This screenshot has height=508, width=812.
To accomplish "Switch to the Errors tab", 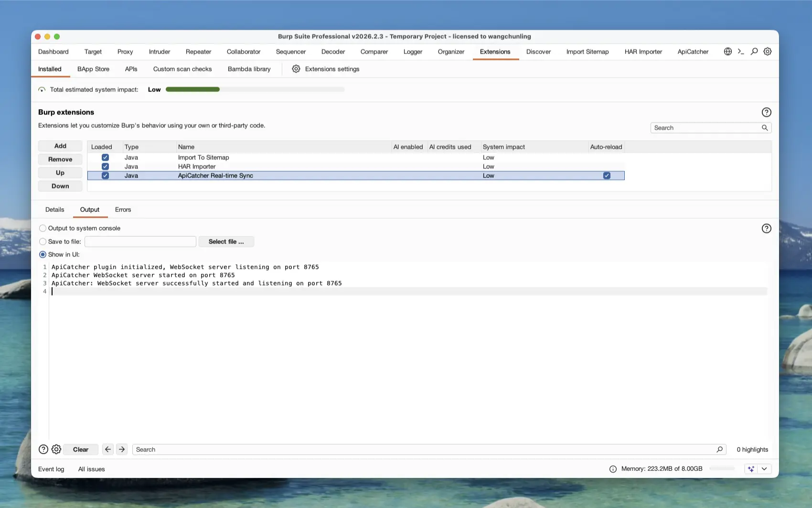I will pyautogui.click(x=123, y=209).
